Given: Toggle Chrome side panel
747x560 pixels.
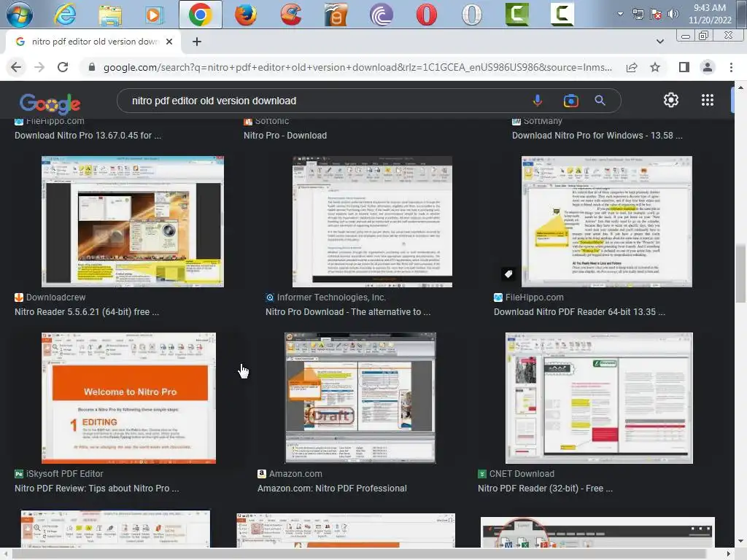Looking at the screenshot, I should 684,67.
